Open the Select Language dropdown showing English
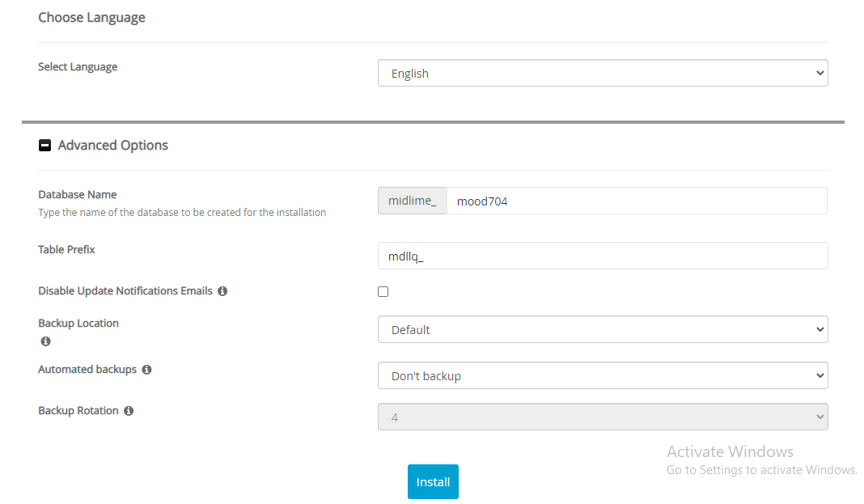This screenshot has height=504, width=864. click(602, 72)
